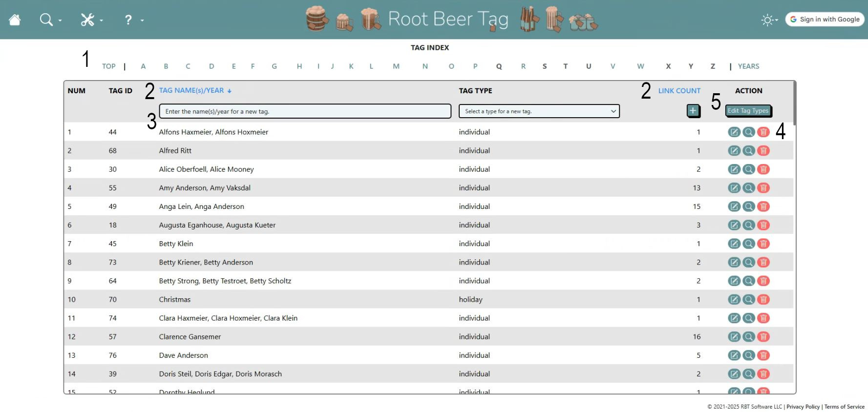The image size is (868, 412).
Task: Click Sign in with Google button
Action: 825,20
